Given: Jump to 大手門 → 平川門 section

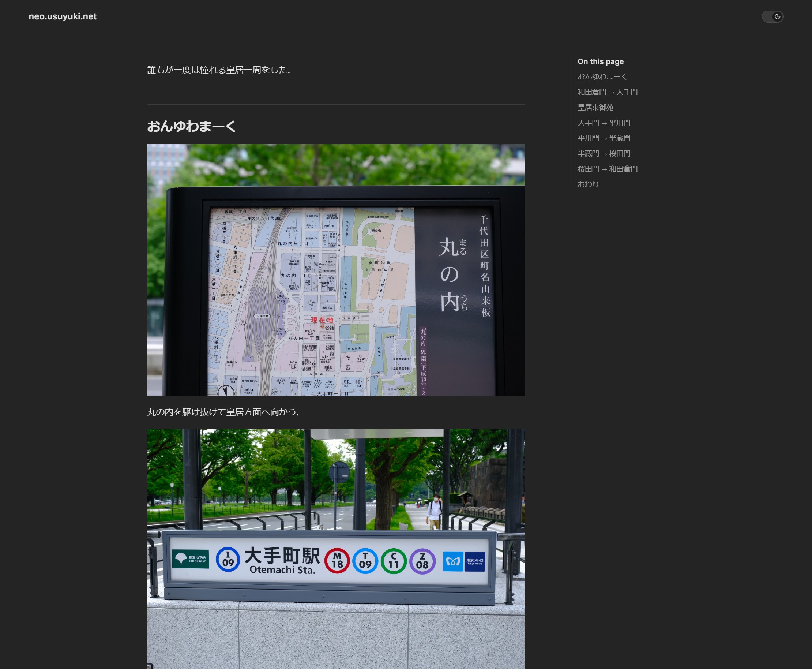Looking at the screenshot, I should click(x=604, y=123).
